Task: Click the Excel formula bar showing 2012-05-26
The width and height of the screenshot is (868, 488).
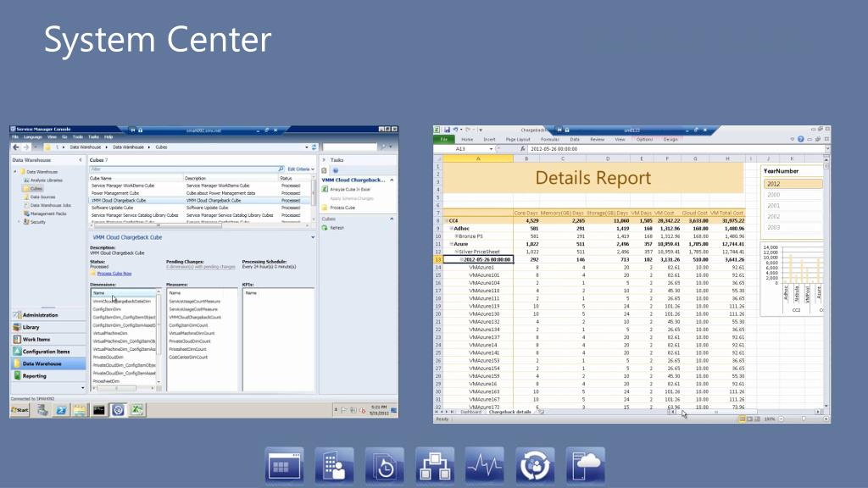Action: (x=676, y=149)
